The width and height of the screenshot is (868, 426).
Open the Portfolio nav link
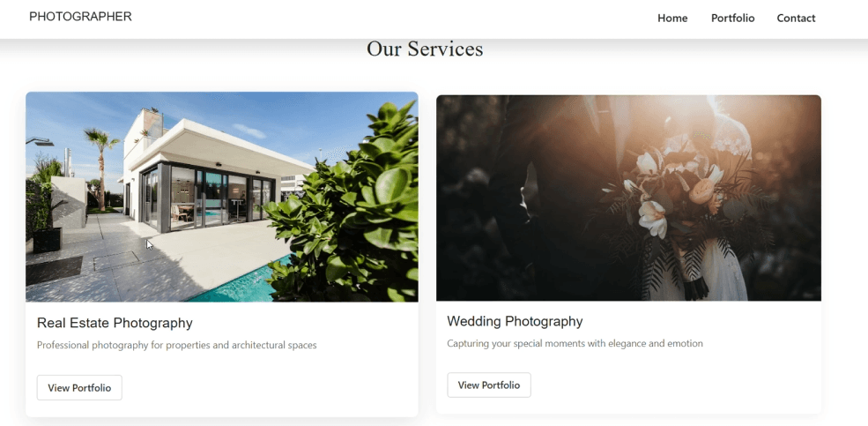[x=732, y=19]
